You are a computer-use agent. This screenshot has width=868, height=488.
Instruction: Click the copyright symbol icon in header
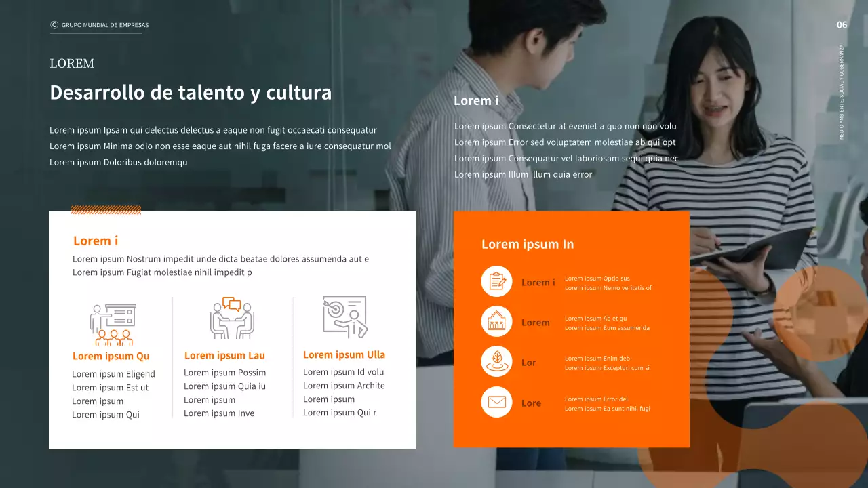pos(54,25)
